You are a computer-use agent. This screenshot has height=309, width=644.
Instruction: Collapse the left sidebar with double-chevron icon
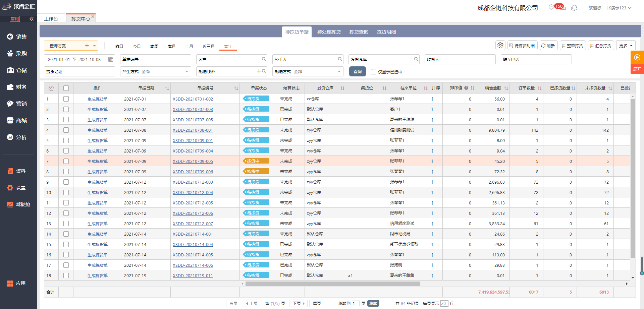pyautogui.click(x=32, y=19)
